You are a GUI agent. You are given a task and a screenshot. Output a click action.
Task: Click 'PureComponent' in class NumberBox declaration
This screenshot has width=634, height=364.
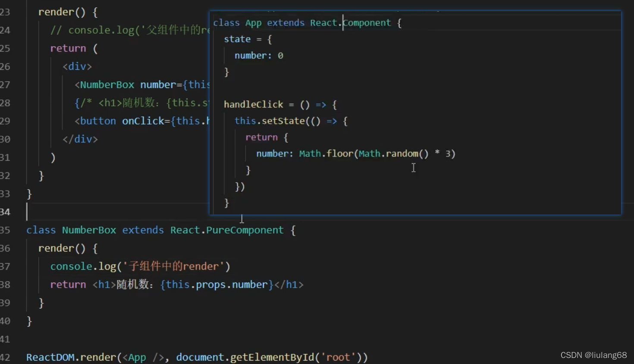(x=245, y=230)
